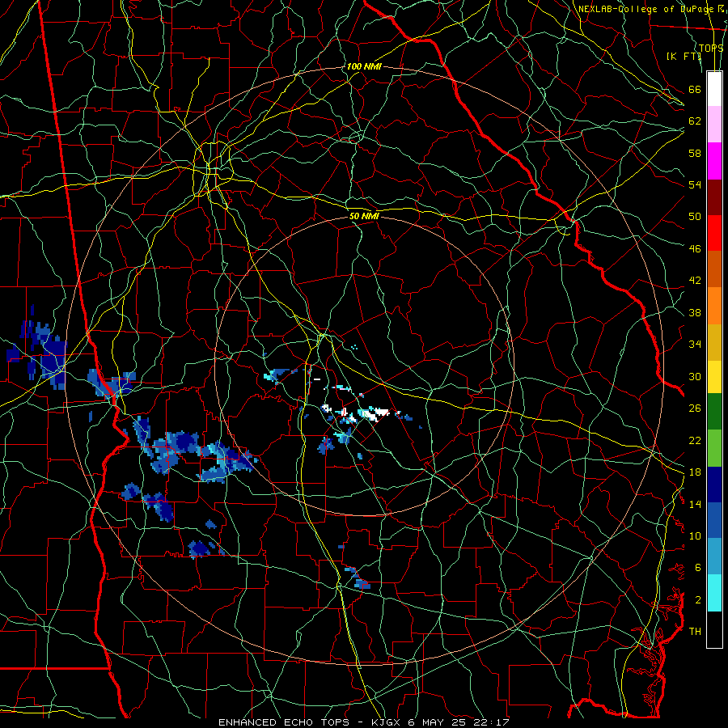Click the 46 legend label
Image resolution: width=728 pixels, height=728 pixels.
[695, 249]
